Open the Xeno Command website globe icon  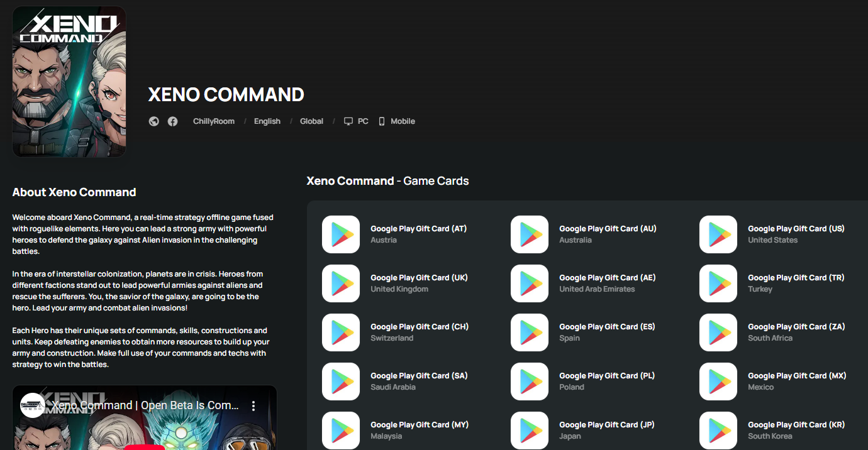point(154,121)
